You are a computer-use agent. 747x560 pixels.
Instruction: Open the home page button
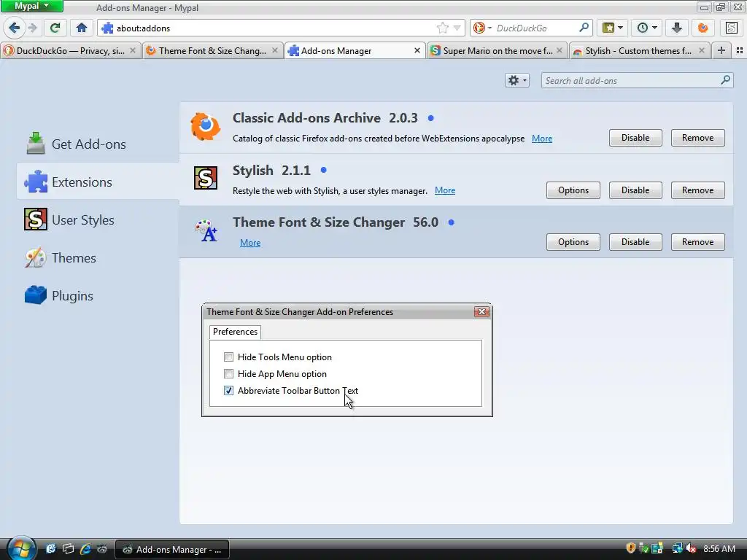82,28
